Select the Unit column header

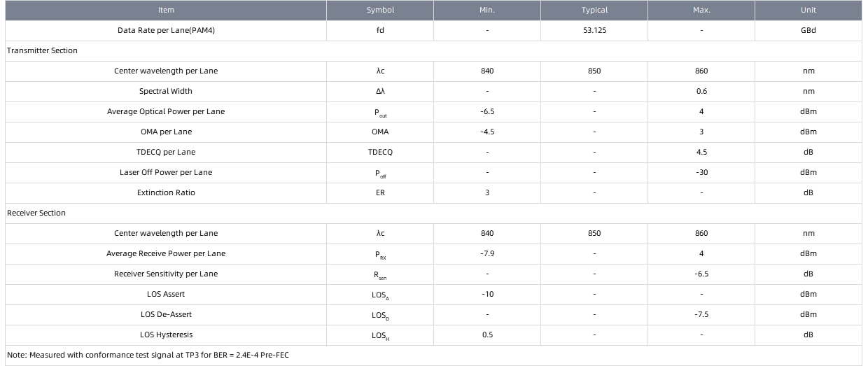pos(808,10)
